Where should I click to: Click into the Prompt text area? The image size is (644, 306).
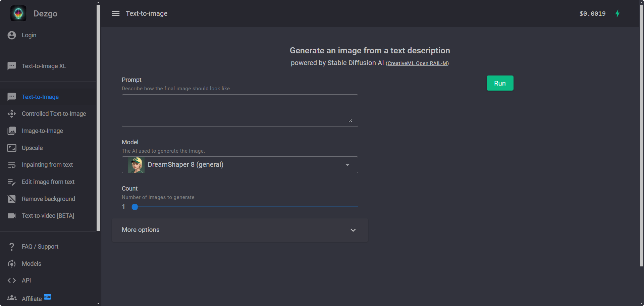coord(240,110)
